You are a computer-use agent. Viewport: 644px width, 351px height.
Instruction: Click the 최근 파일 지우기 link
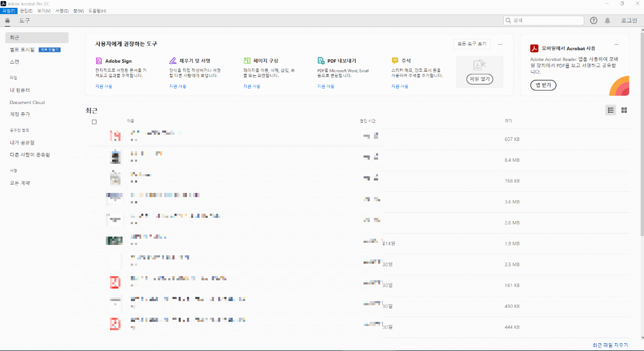(610, 345)
